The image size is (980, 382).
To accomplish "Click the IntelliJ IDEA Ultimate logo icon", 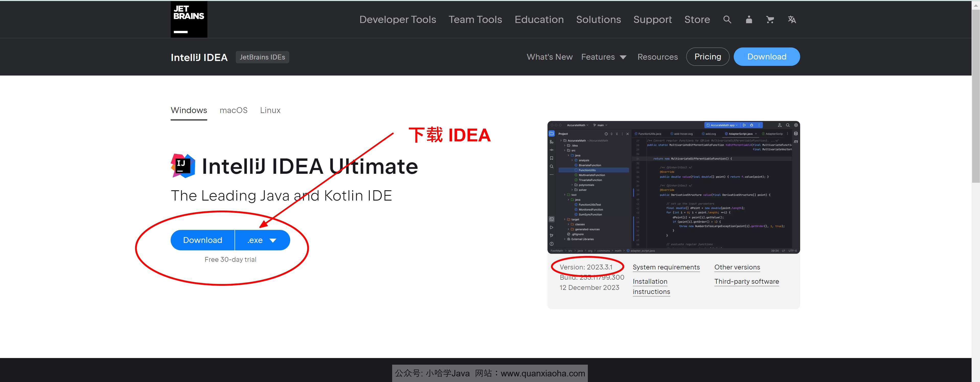I will click(x=183, y=166).
